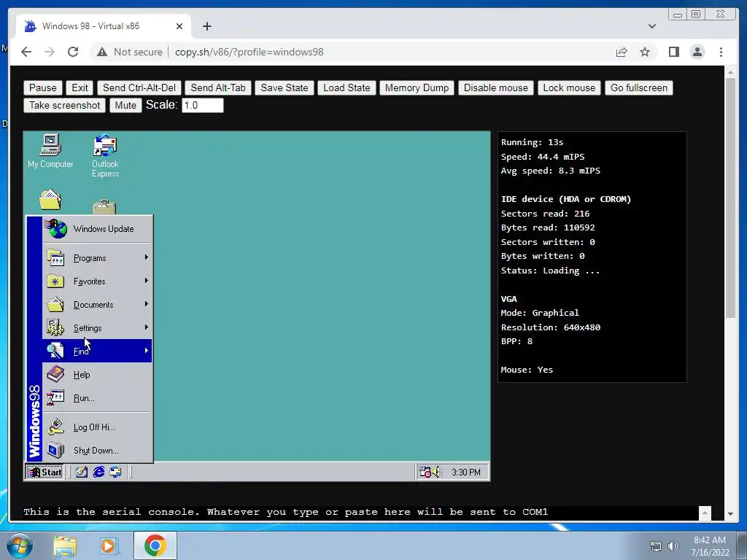The image size is (747, 560).
Task: Click the Log Off key icon
Action: 55,427
